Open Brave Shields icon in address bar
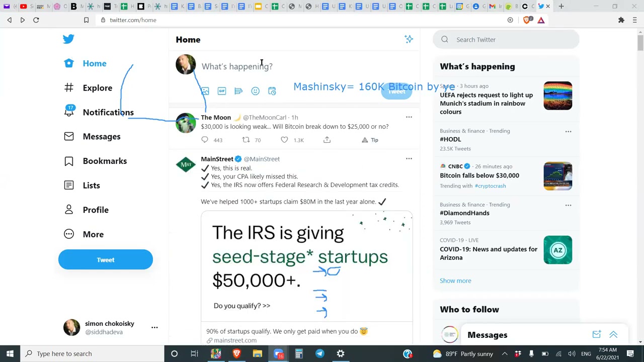This screenshot has height=362, width=644. (x=527, y=20)
